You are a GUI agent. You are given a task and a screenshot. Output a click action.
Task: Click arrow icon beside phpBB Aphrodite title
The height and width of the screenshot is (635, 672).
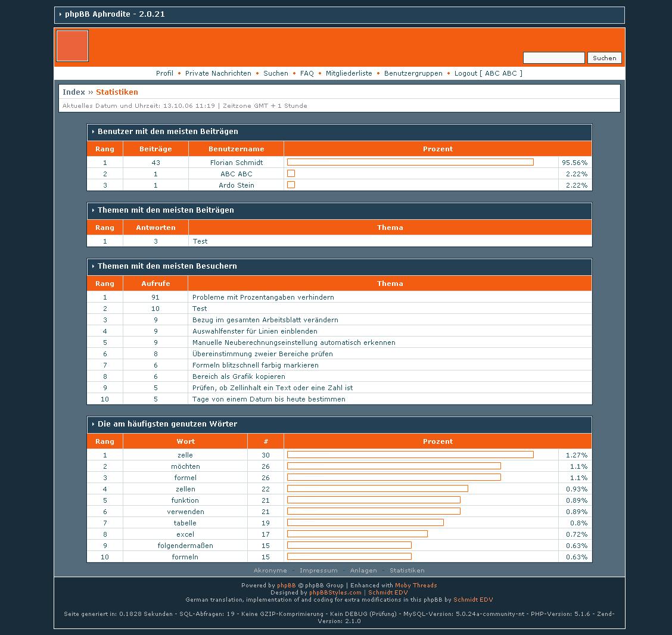[x=60, y=14]
